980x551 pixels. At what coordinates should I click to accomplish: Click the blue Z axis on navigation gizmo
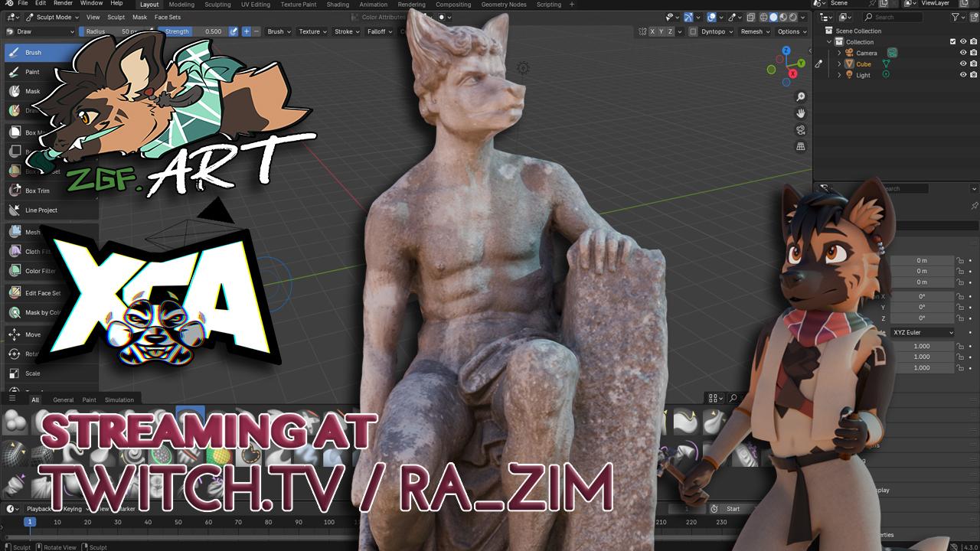tap(786, 50)
